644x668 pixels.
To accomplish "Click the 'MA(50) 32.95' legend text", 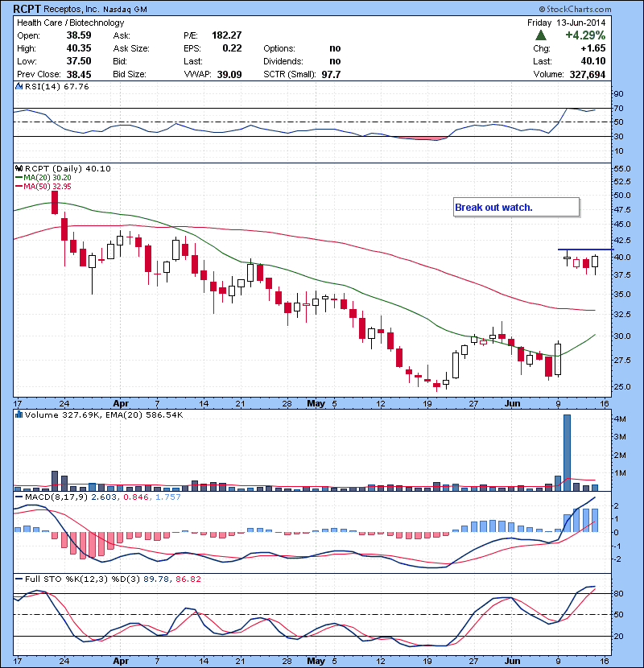I will pyautogui.click(x=47, y=187).
